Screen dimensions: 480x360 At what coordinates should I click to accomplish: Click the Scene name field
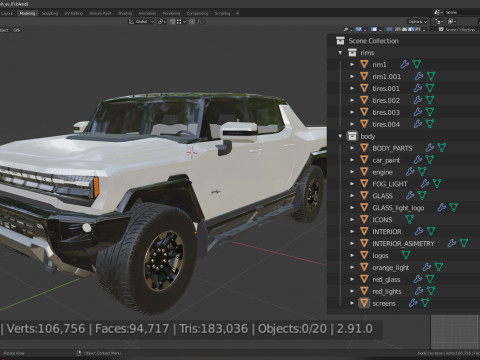pos(462,12)
